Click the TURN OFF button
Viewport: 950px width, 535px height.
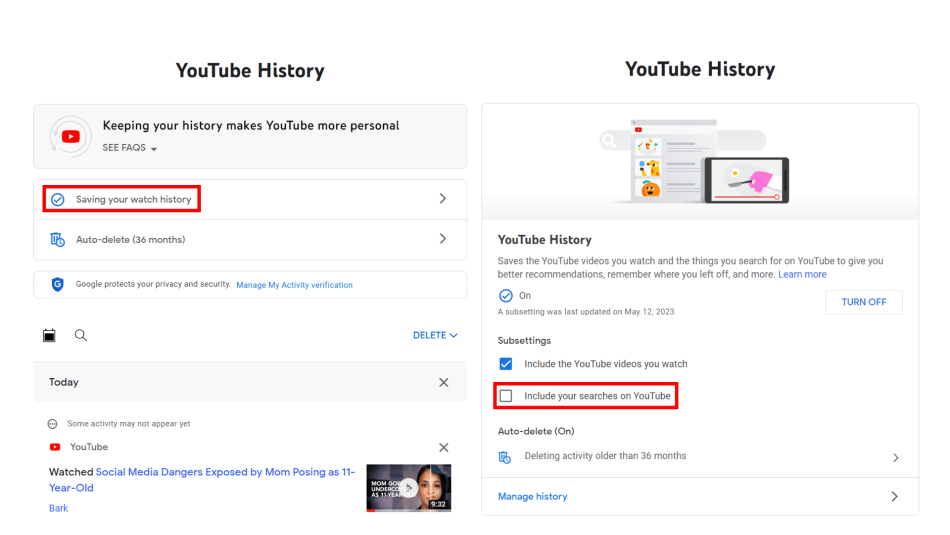point(864,302)
